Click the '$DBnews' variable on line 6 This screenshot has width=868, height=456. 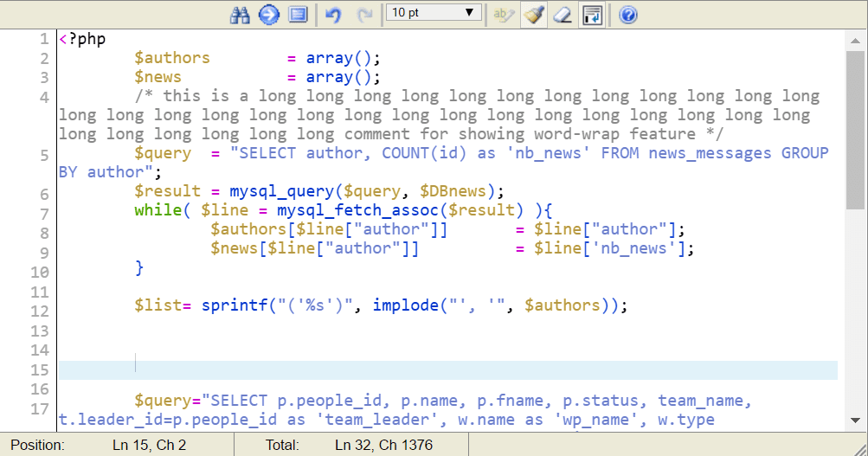pyautogui.click(x=453, y=191)
